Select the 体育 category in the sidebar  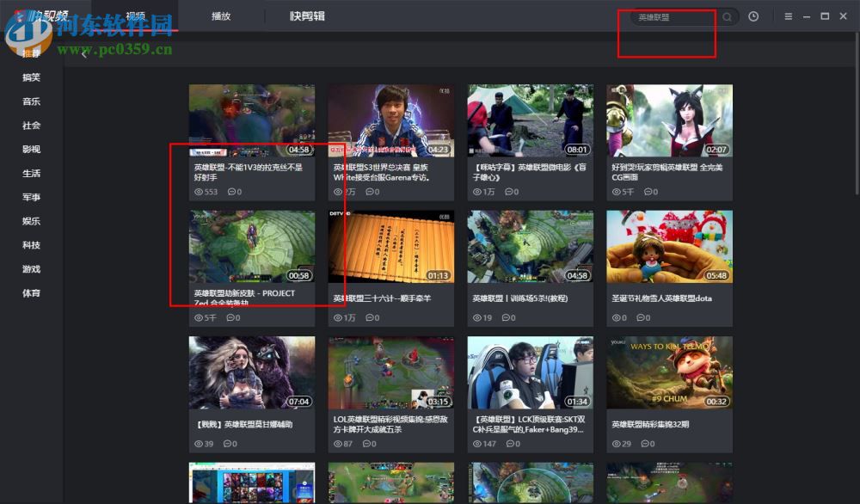[30, 293]
